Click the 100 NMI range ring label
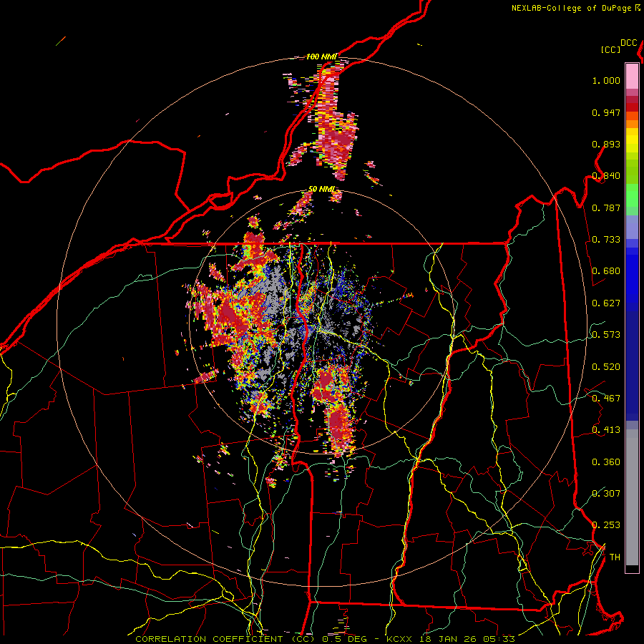The image size is (644, 644). tap(321, 57)
